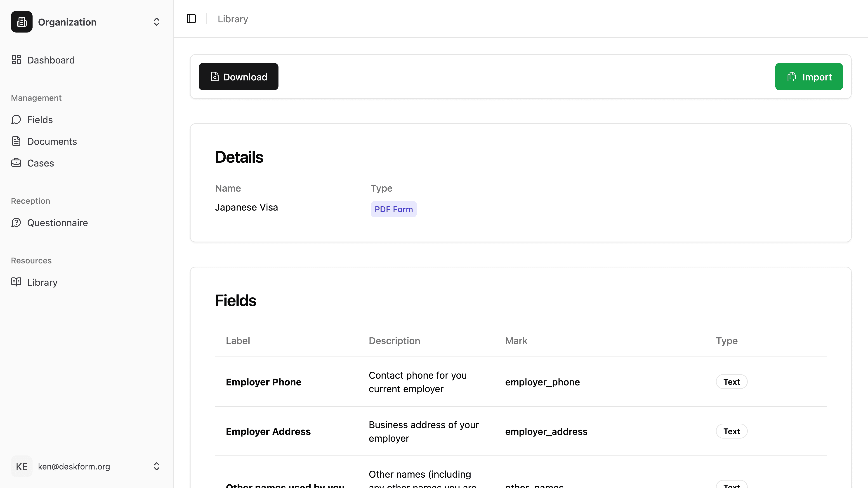The image size is (868, 488).
Task: Click the Text type pill for Employer Phone
Action: [731, 382]
